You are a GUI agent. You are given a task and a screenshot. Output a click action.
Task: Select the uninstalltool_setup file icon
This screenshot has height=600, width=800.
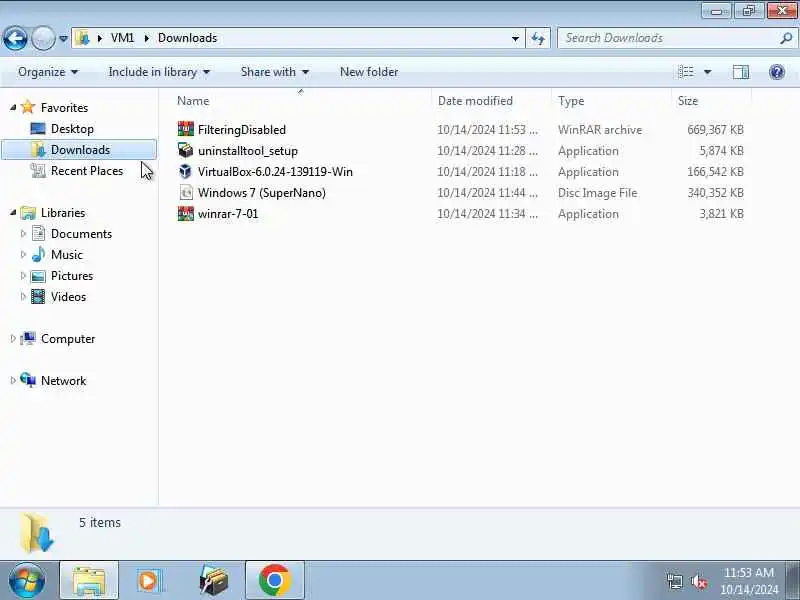[186, 150]
